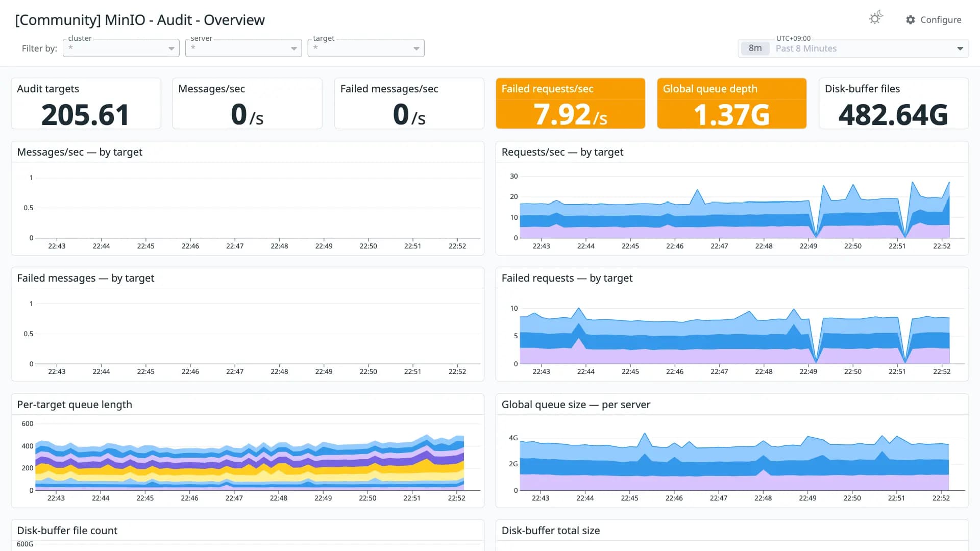Click the Global queue size — per server title
The image size is (980, 551).
pyautogui.click(x=576, y=405)
